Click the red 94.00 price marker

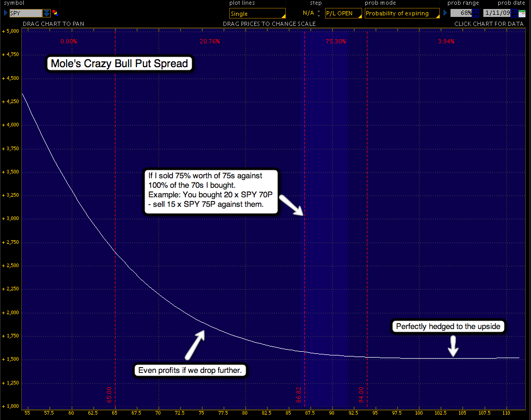[361, 395]
